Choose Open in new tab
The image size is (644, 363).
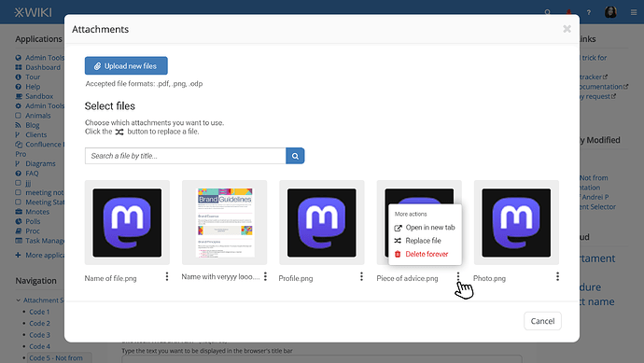pyautogui.click(x=425, y=228)
